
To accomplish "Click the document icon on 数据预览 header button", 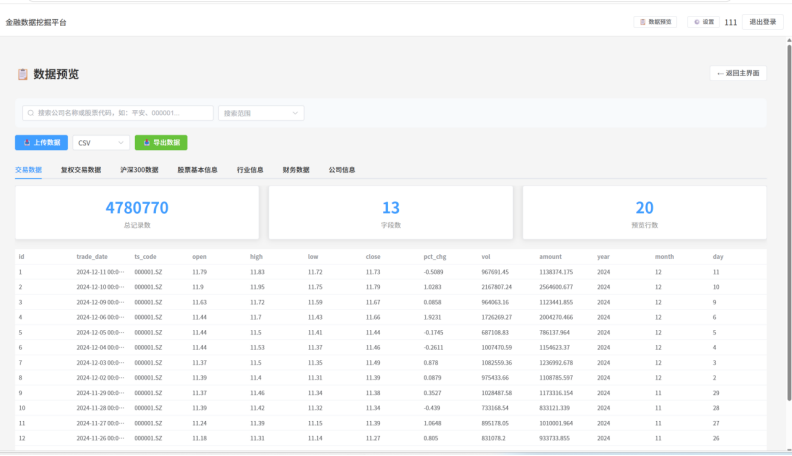I will click(642, 22).
